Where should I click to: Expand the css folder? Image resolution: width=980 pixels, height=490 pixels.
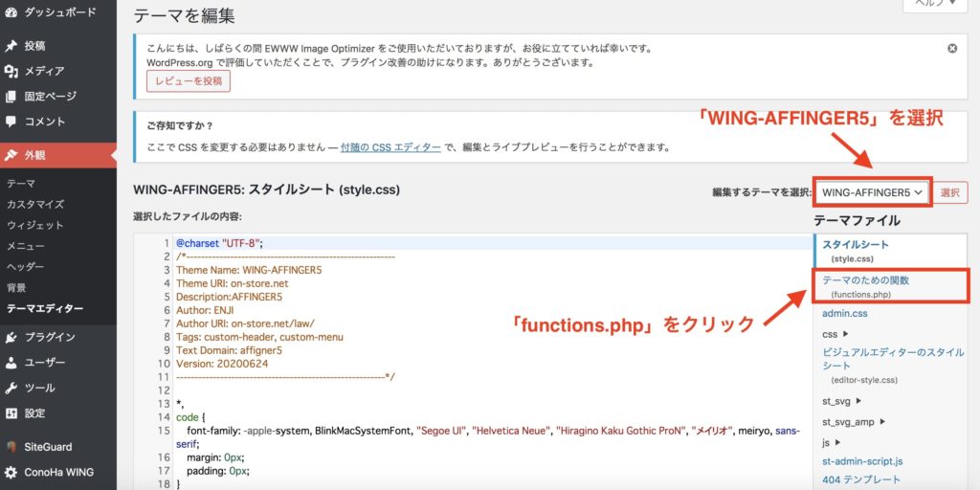pos(835,334)
